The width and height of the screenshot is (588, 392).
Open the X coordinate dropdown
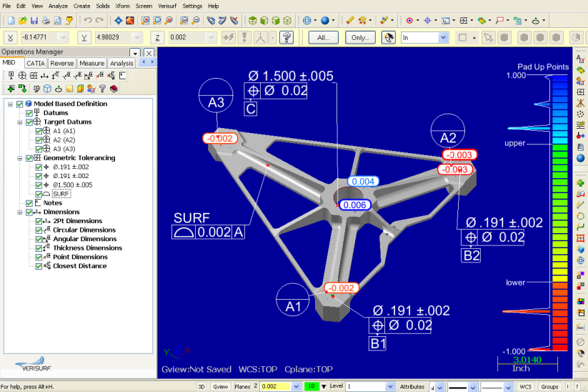(63, 37)
